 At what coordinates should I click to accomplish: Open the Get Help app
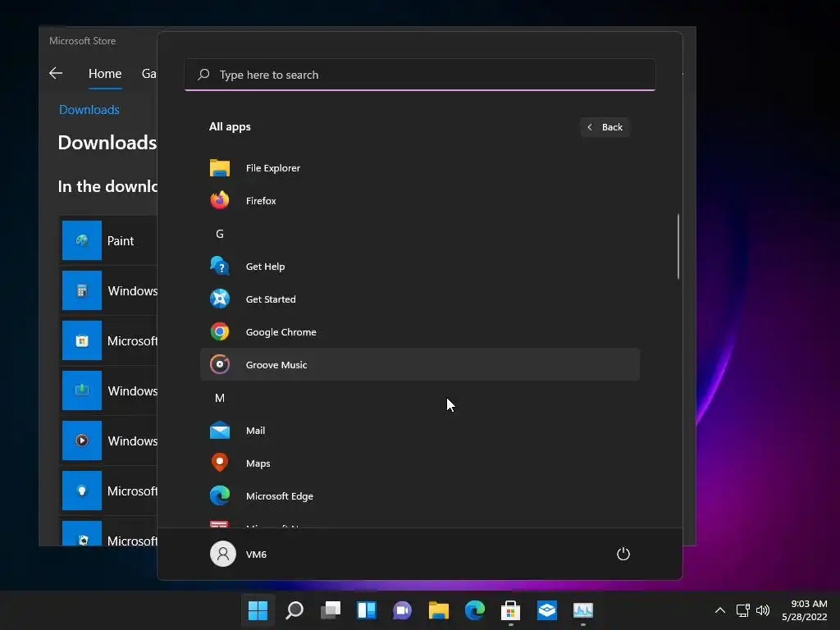pos(419,267)
